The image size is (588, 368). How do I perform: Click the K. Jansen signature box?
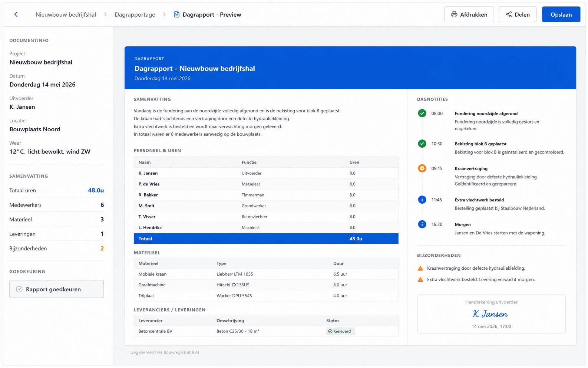click(x=491, y=314)
